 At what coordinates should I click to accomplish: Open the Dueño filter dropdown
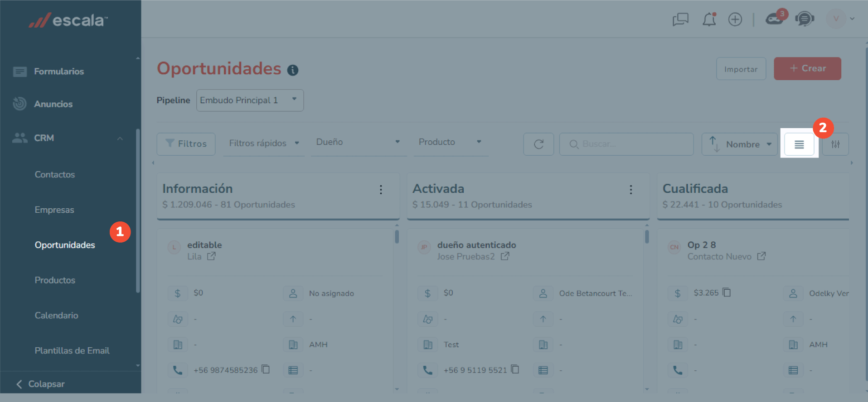pyautogui.click(x=358, y=142)
